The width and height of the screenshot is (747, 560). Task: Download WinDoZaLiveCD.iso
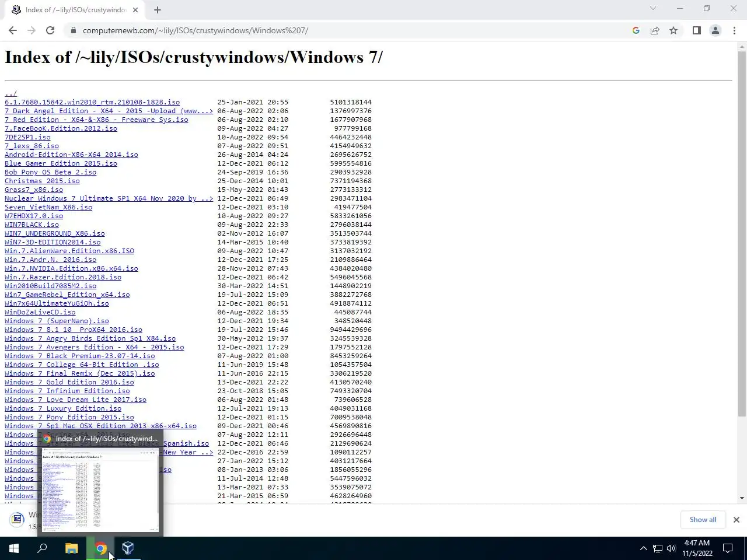(x=40, y=312)
